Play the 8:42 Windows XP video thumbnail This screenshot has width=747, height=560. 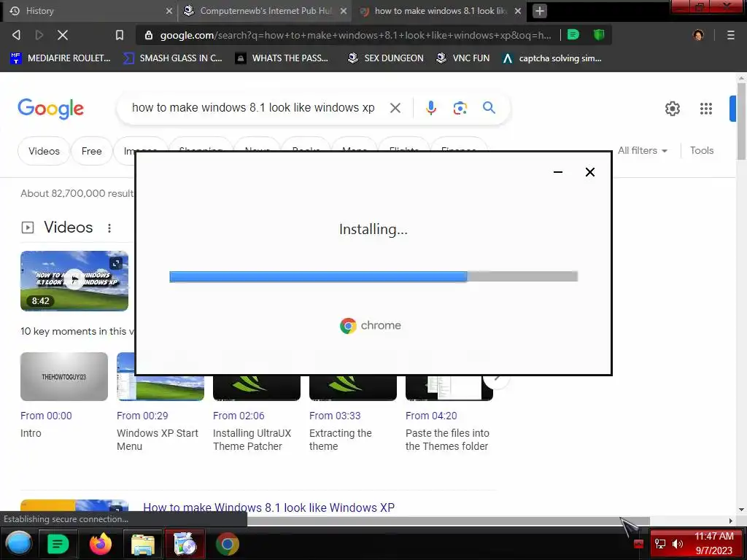pyautogui.click(x=74, y=281)
